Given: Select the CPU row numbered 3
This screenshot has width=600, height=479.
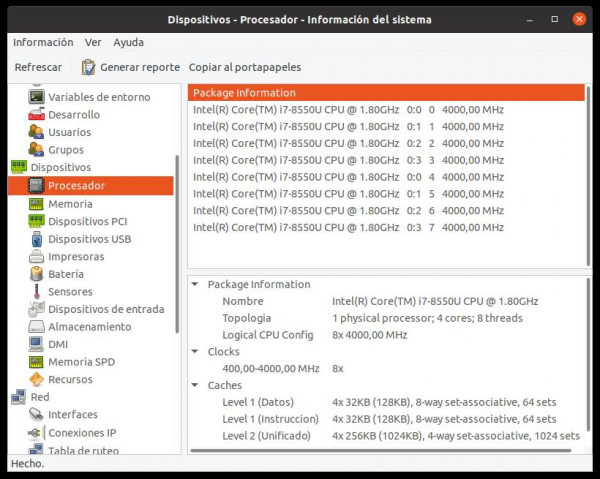Looking at the screenshot, I should pos(386,160).
